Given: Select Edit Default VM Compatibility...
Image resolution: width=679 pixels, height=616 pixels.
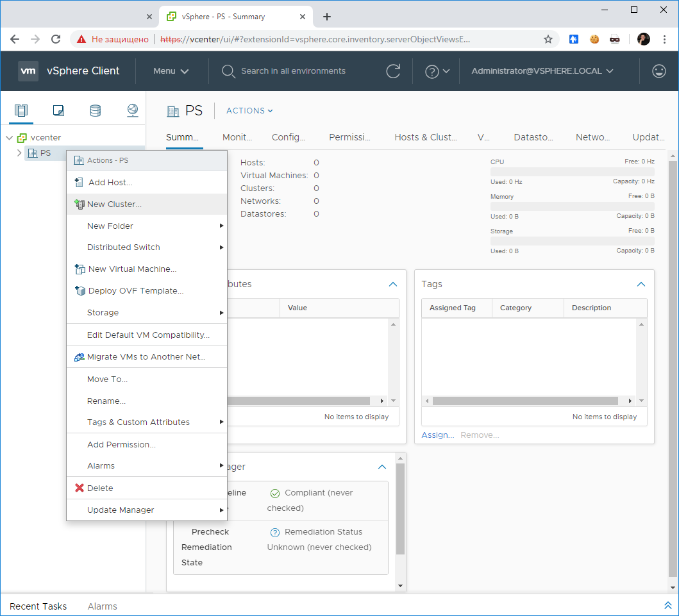Looking at the screenshot, I should 147,335.
